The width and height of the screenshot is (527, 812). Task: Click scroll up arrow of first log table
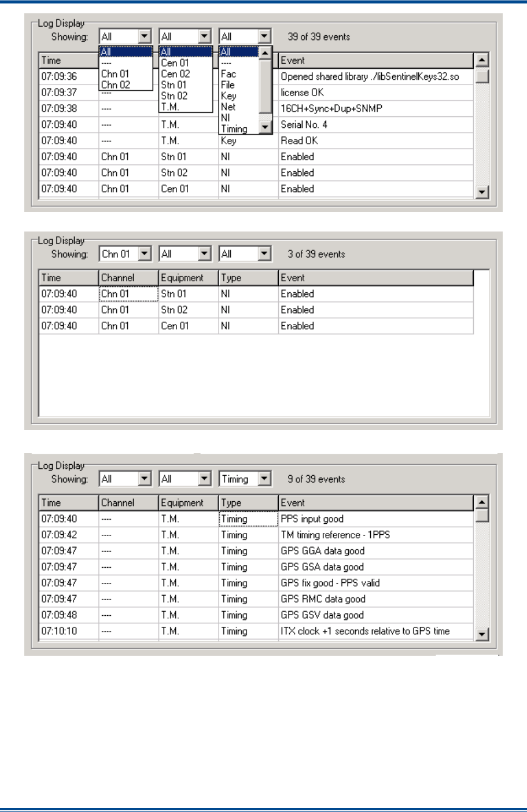(482, 60)
